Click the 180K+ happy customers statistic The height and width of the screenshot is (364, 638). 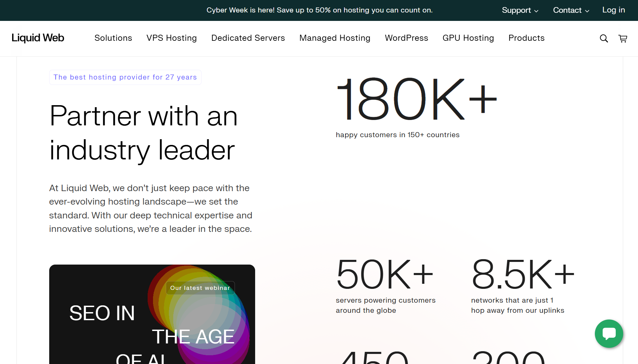click(417, 99)
